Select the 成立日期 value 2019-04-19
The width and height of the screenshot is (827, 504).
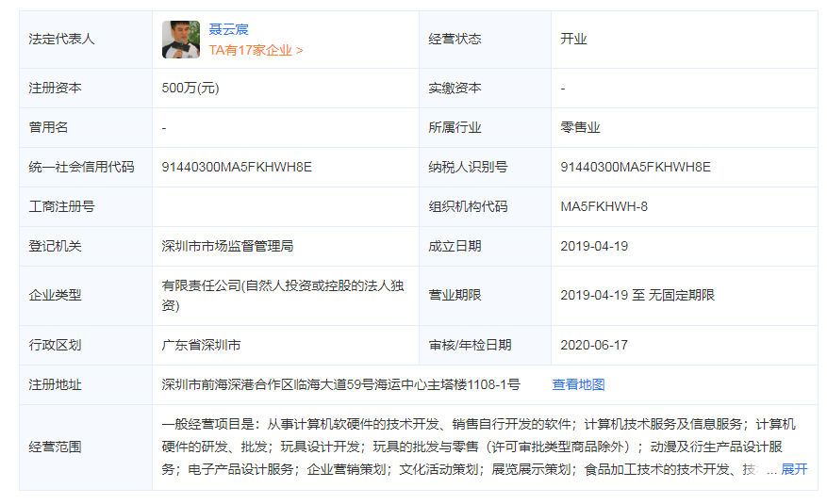click(x=593, y=246)
